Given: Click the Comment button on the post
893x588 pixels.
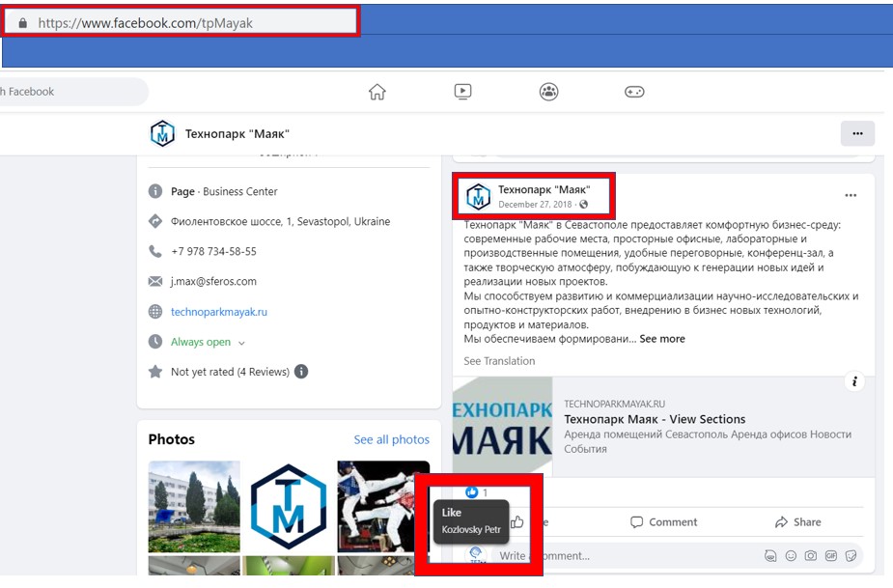Looking at the screenshot, I should 663,522.
